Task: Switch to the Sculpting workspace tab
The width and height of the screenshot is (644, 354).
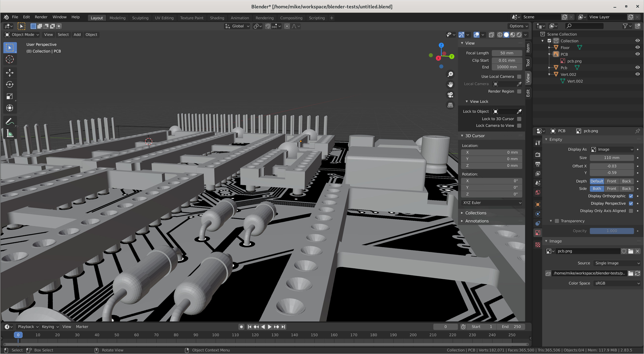Action: (140, 18)
